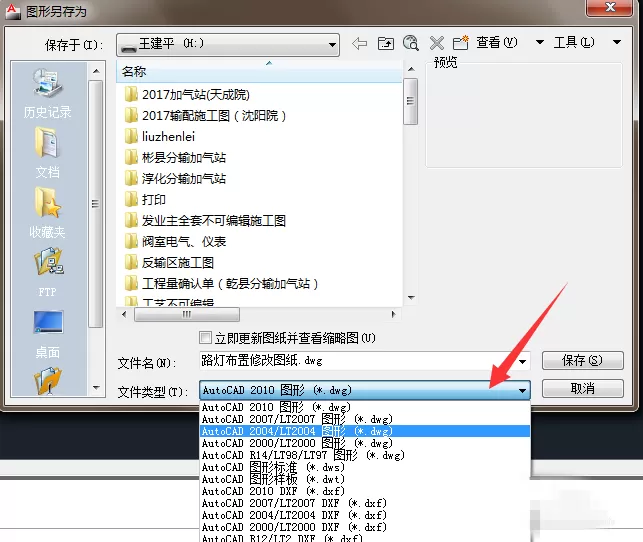This screenshot has height=542, width=643.
Task: Open the 工具(L) menu
Action: tap(574, 42)
